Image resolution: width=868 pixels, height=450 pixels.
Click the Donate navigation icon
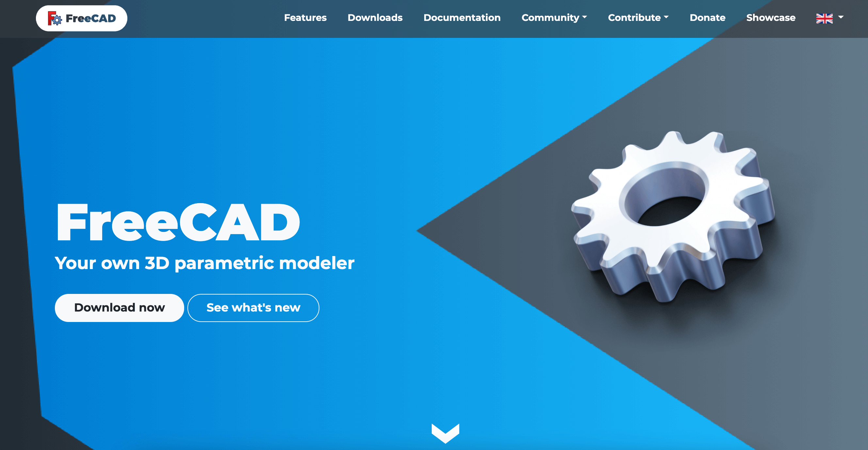click(707, 17)
